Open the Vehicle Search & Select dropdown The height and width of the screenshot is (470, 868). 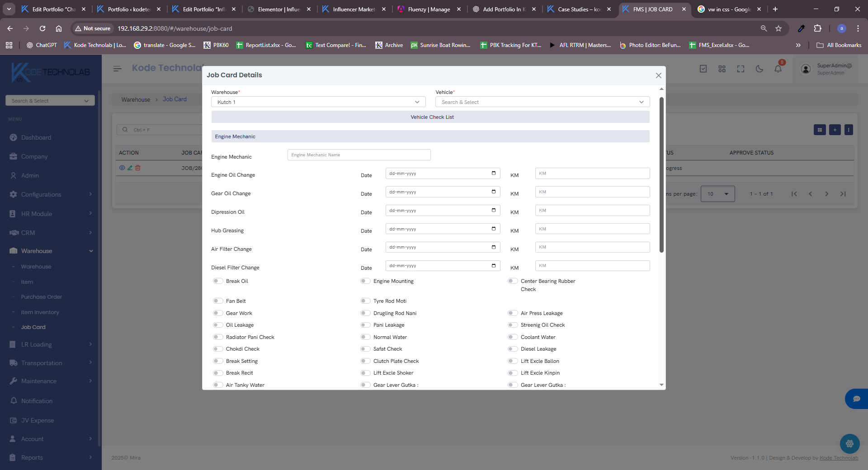click(x=542, y=102)
